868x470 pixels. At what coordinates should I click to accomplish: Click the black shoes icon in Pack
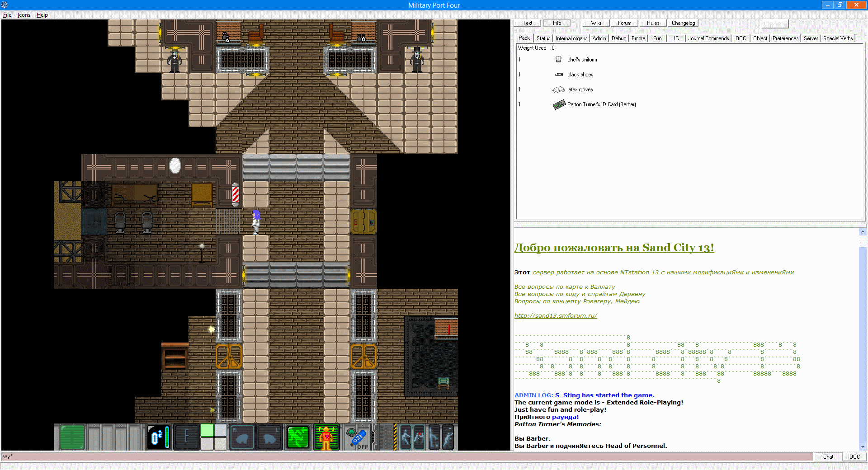[x=559, y=75]
